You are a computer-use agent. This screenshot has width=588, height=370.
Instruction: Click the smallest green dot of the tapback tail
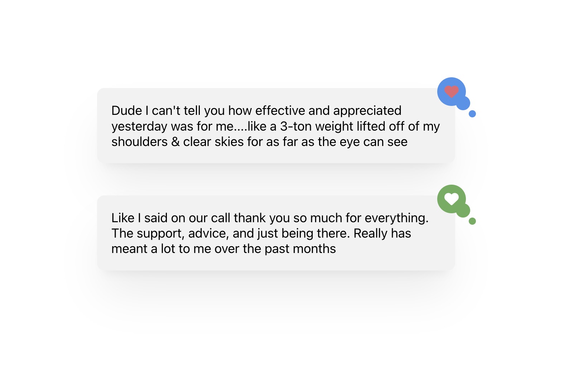coord(472,221)
